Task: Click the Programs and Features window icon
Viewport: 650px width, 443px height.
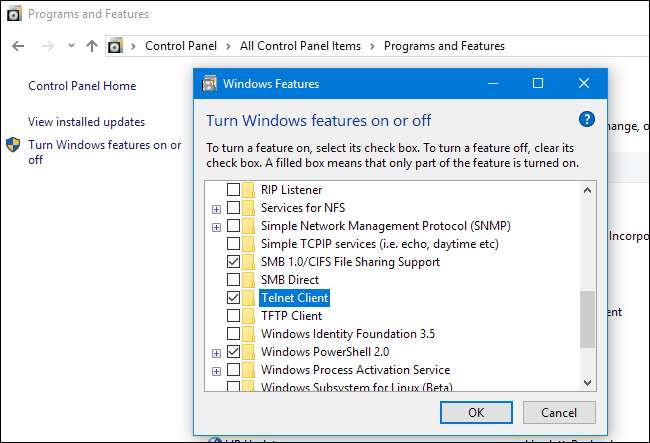Action: (13, 15)
